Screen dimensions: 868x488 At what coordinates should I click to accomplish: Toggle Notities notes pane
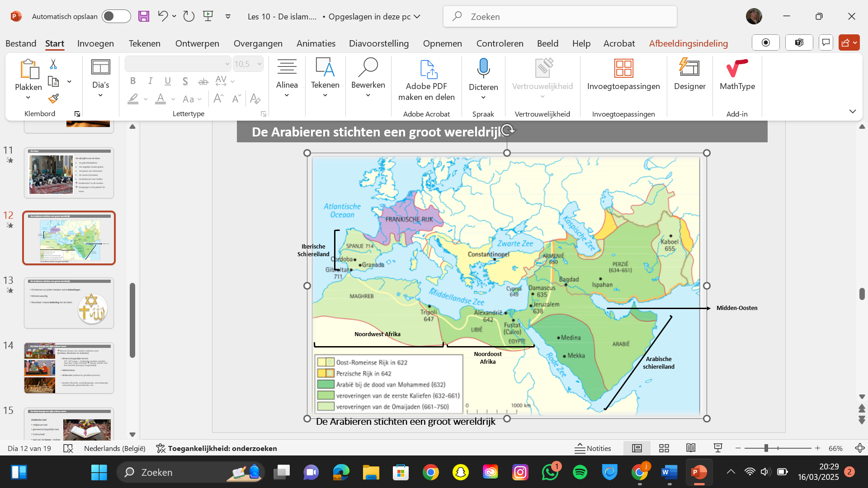tap(593, 448)
